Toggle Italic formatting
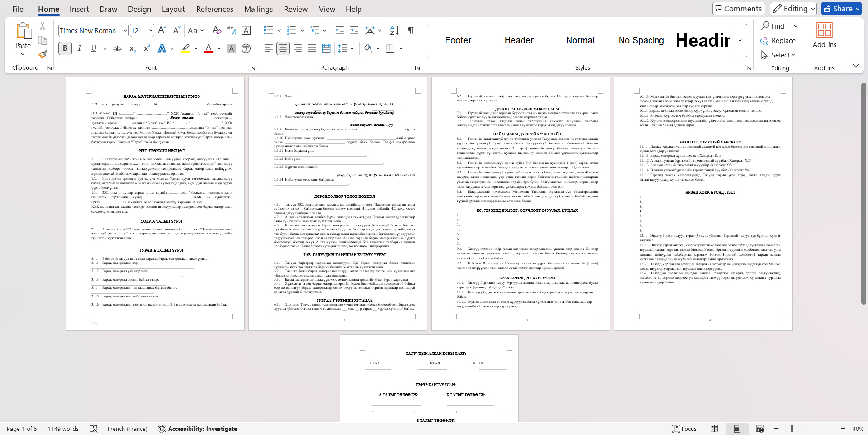This screenshot has width=868, height=435. [80, 48]
